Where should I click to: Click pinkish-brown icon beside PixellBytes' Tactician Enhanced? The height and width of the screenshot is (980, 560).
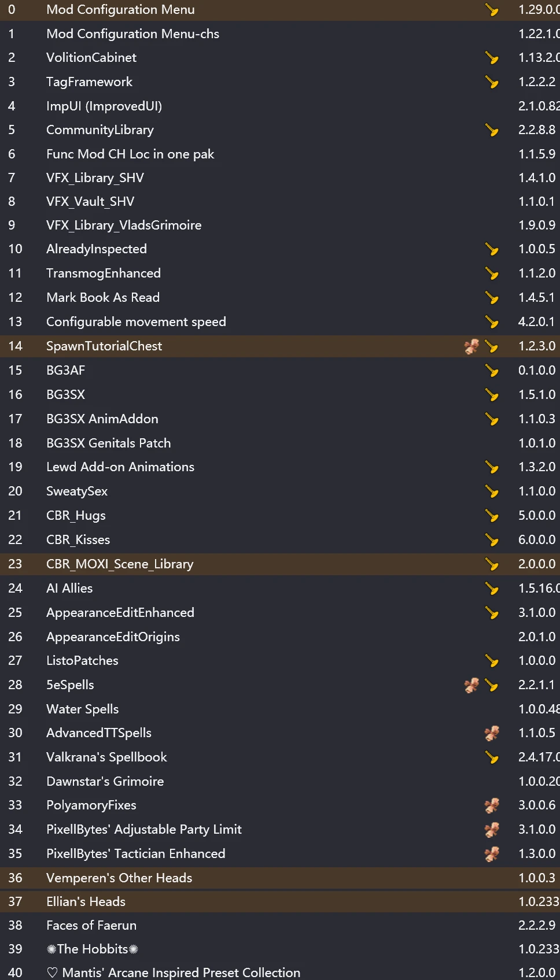[492, 854]
